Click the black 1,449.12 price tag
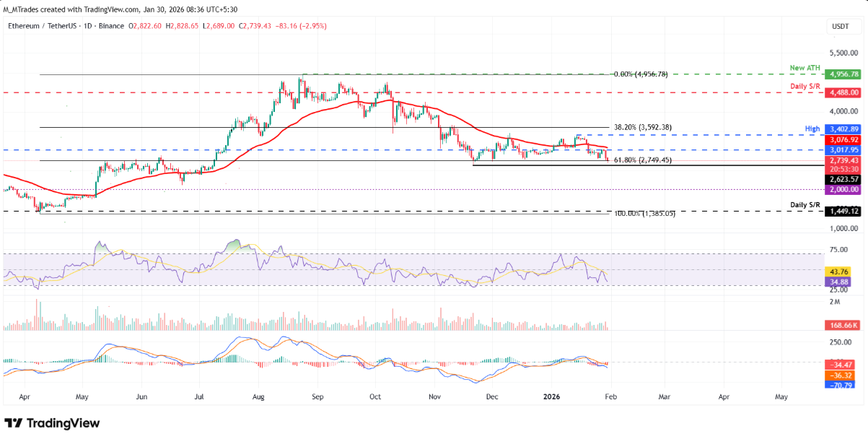 844,211
